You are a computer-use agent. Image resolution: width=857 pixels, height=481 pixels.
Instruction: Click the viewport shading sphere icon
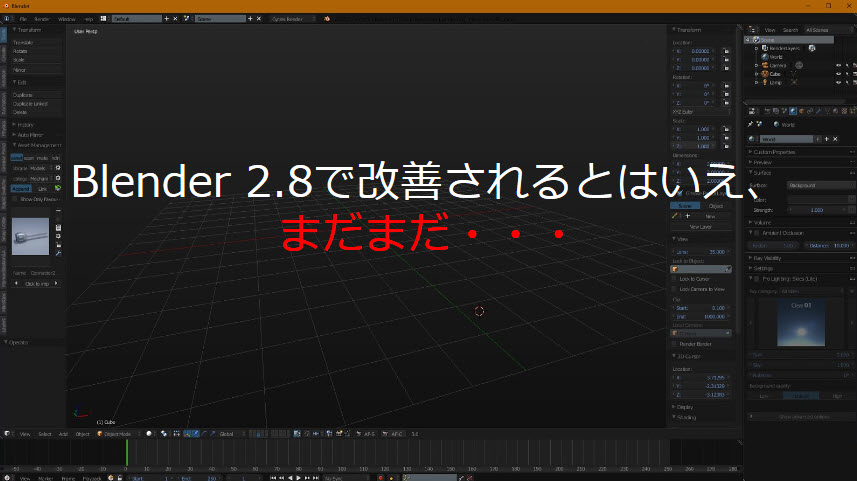tap(149, 434)
